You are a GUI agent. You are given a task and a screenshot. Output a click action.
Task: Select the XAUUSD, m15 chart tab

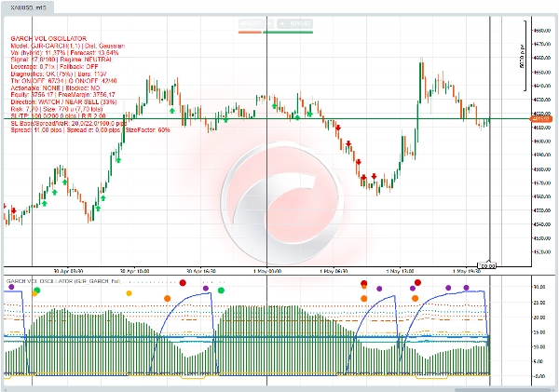[28, 7]
